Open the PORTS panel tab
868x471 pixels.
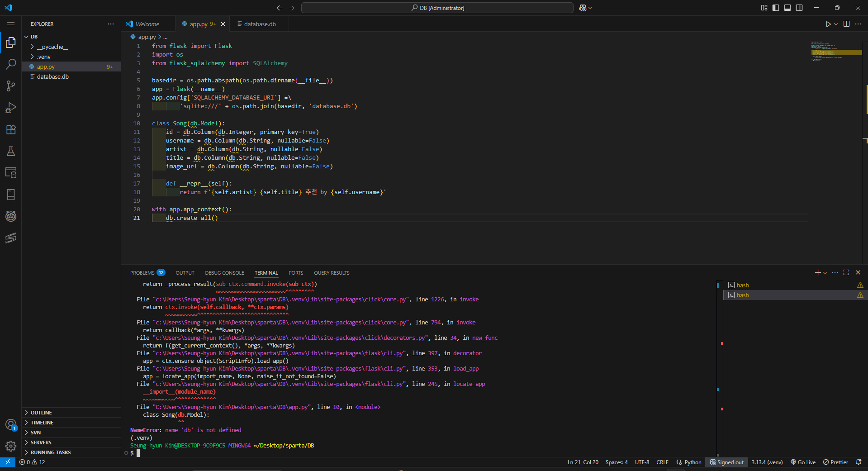296,273
